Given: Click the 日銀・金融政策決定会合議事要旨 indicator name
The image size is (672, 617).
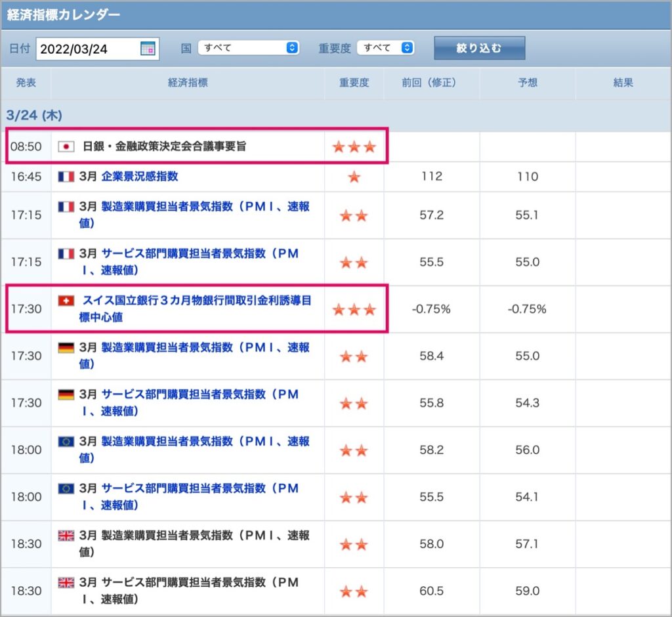Looking at the screenshot, I should click(165, 146).
